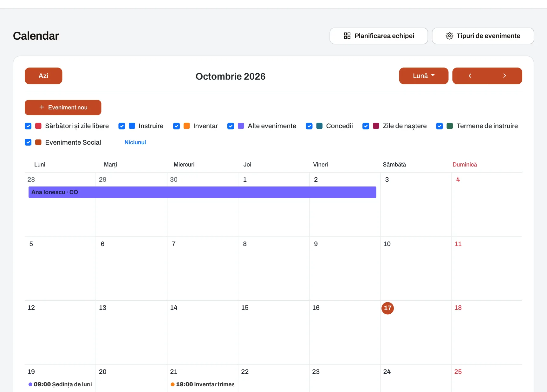Select day 8 in the calendar
This screenshot has width=547, height=392.
point(245,244)
